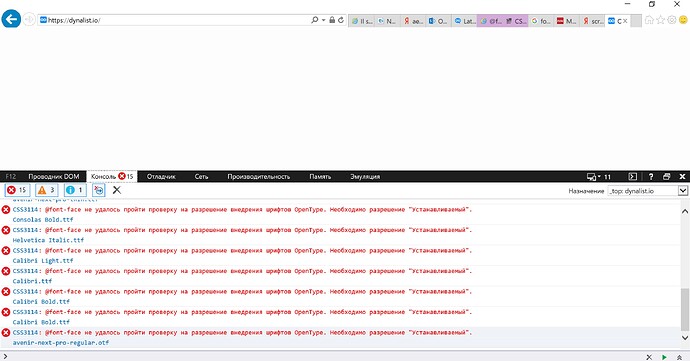The width and height of the screenshot is (690, 361).
Task: Click the Home icon in browser toolbar
Action: click(649, 20)
